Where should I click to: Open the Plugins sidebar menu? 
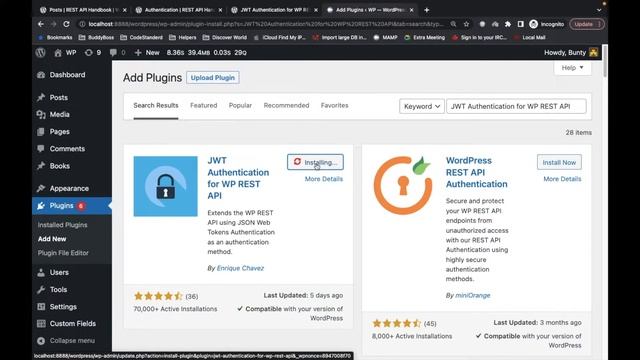62,206
